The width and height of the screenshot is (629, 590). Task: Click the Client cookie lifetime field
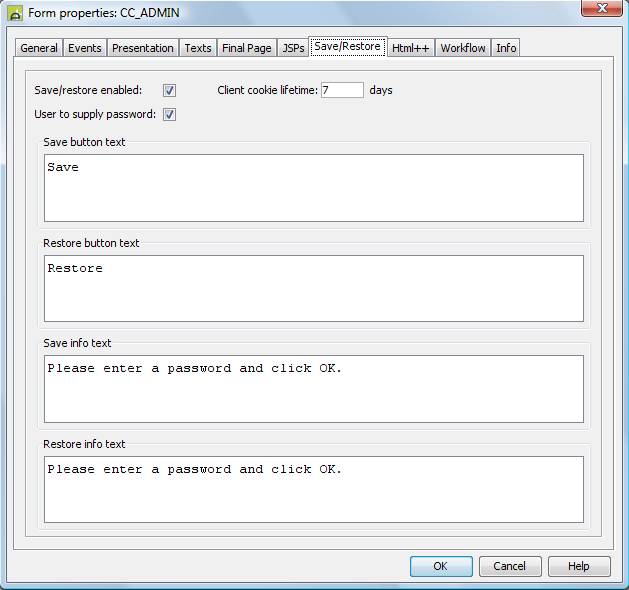click(342, 90)
